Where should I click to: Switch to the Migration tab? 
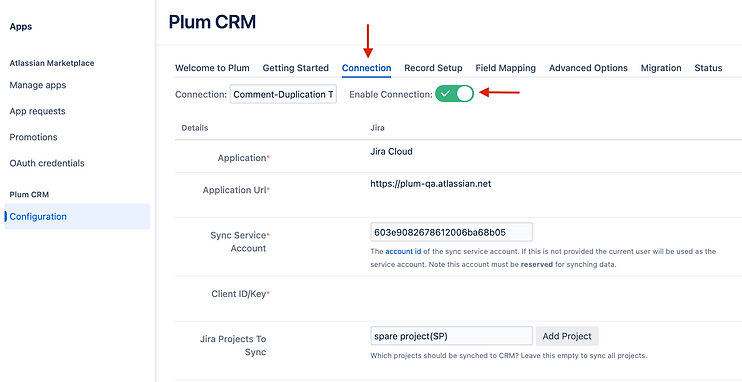pyautogui.click(x=661, y=68)
